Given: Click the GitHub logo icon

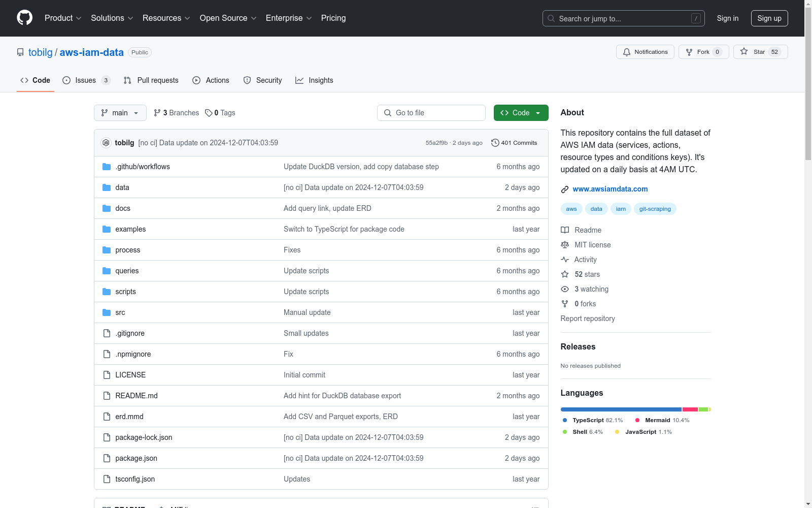Looking at the screenshot, I should 24,18.
